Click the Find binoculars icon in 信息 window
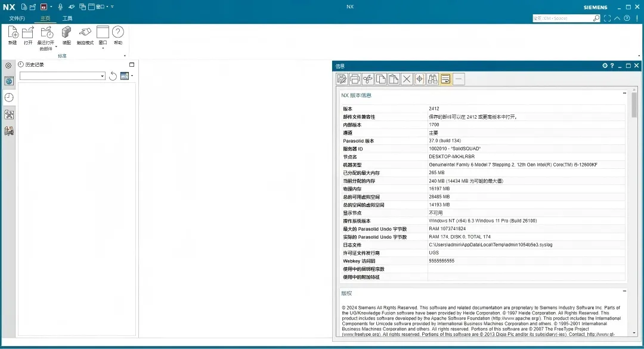The image size is (644, 349). click(x=432, y=79)
